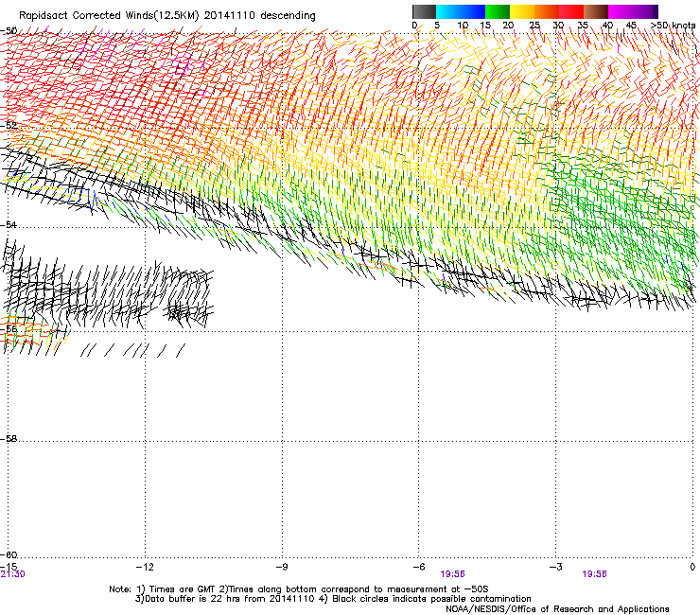The height and width of the screenshot is (615, 700).
Task: Click the gray 0-5 knots color swatch
Action: click(424, 11)
